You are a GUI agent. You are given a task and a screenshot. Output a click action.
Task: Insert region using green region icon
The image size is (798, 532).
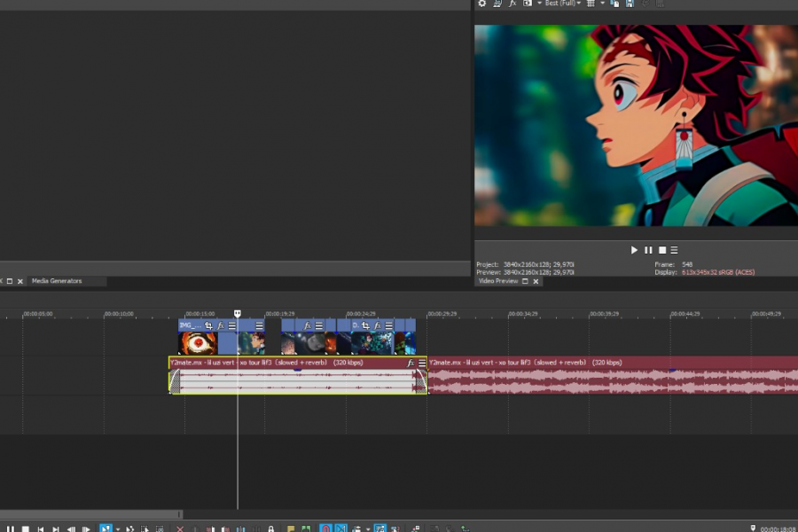pos(306,529)
